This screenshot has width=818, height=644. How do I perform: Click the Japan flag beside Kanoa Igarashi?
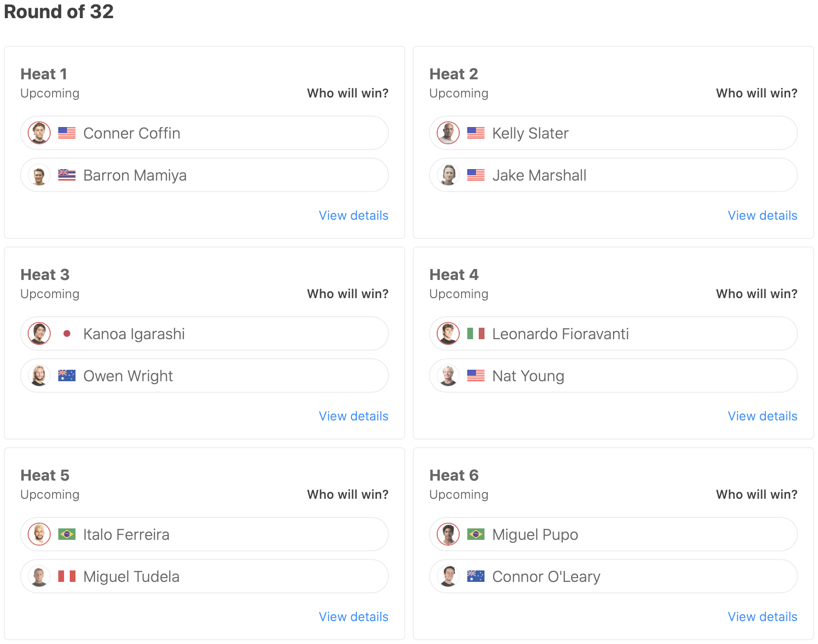click(x=67, y=333)
